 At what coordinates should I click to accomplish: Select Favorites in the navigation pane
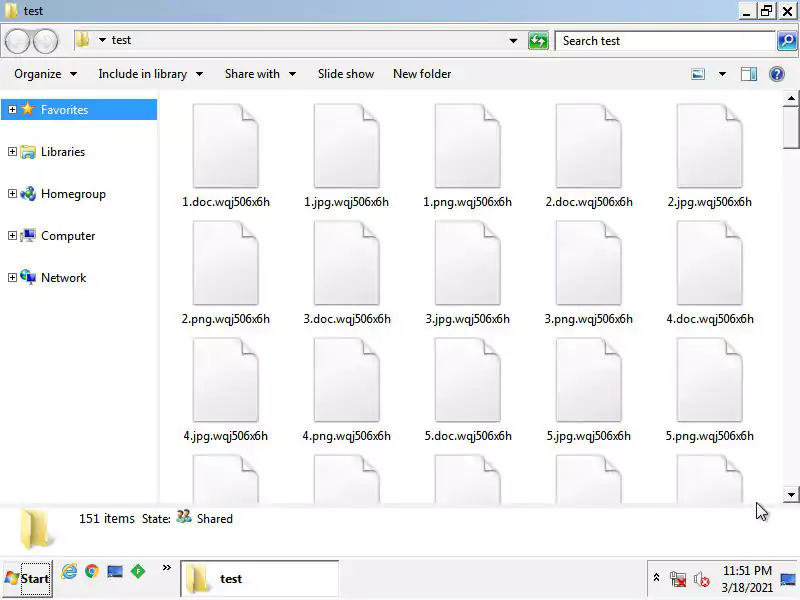64,110
